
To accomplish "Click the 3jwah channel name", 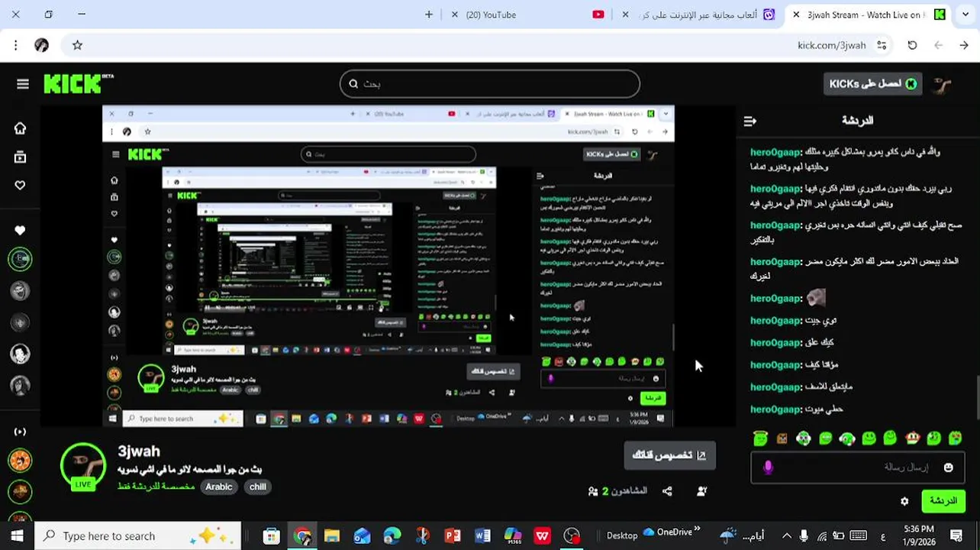I will click(139, 451).
